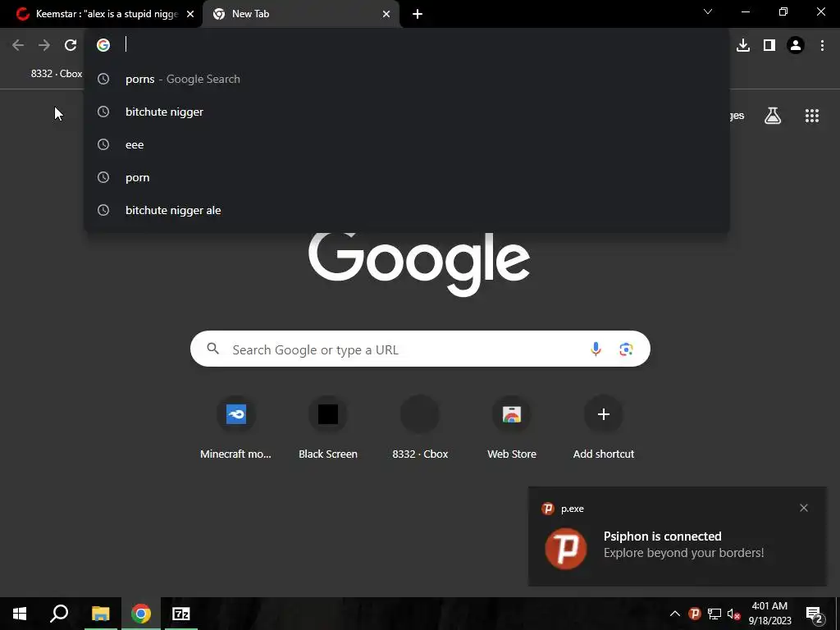This screenshot has height=630, width=840.
Task: Open a new tab with plus button
Action: click(418, 14)
